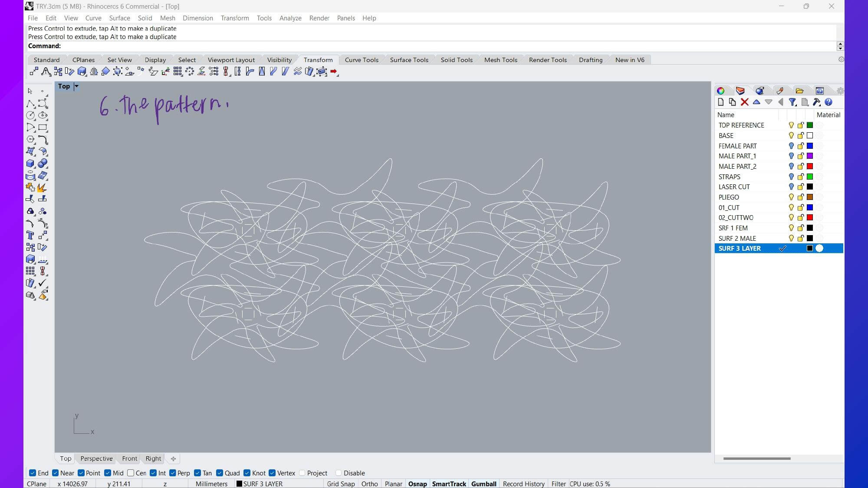The image size is (868, 488).
Task: Click the Polar Array tool icon
Action: pyautogui.click(x=190, y=72)
